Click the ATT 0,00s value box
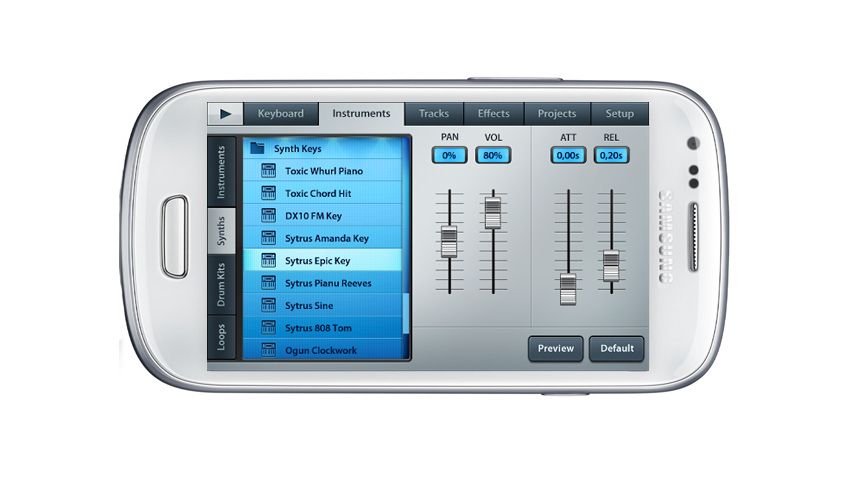Screen dimensions: 850x478 (x=568, y=156)
